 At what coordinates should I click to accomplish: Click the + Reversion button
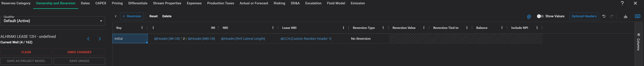click(x=132, y=16)
